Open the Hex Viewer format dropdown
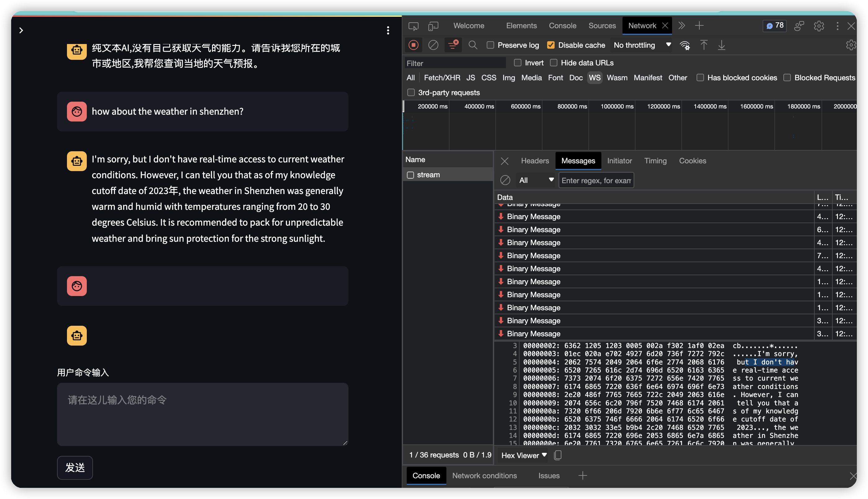This screenshot has height=499, width=868. (x=523, y=455)
